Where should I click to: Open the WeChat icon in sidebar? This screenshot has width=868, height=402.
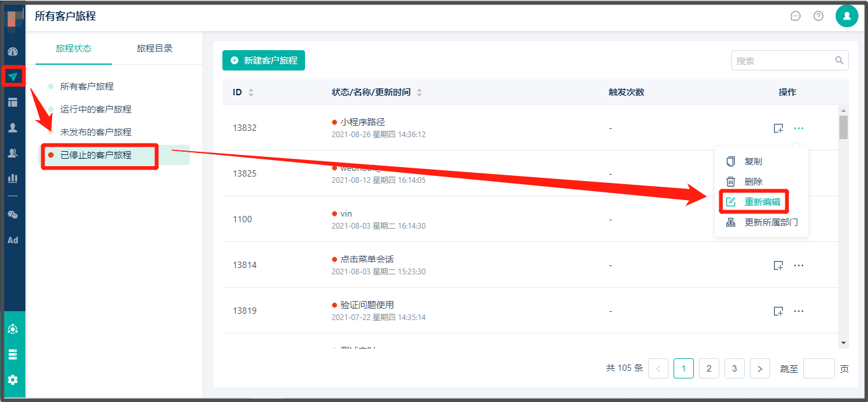click(13, 215)
